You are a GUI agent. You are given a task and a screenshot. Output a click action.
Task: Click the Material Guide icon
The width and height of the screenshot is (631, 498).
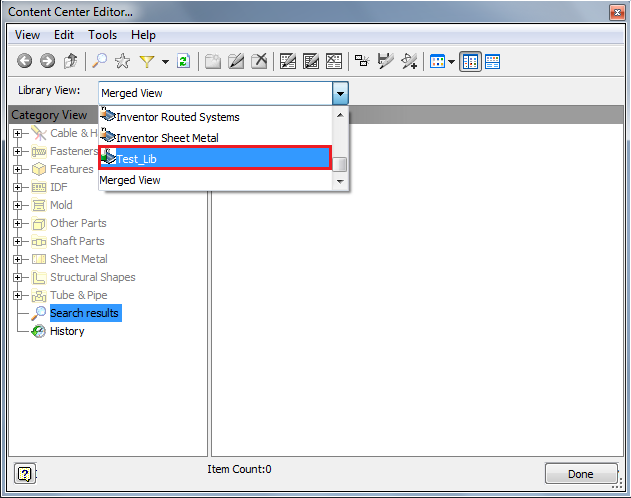(x=409, y=61)
